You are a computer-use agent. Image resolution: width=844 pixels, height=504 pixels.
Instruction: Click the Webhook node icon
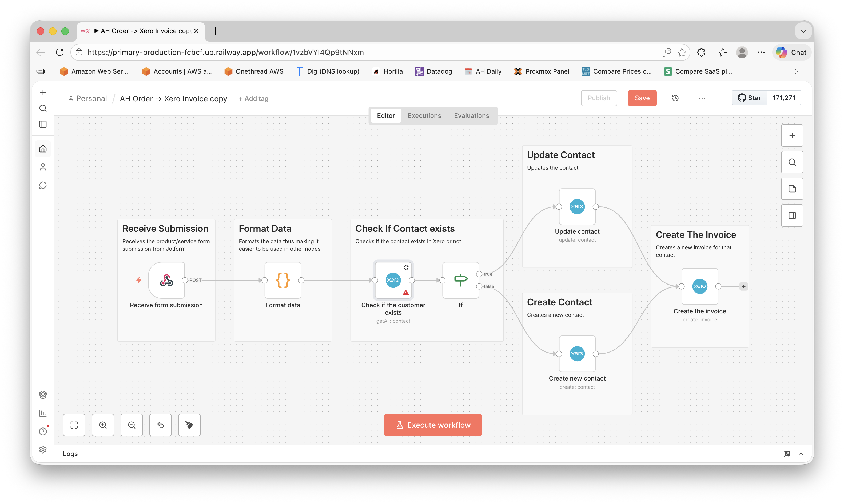tap(166, 280)
